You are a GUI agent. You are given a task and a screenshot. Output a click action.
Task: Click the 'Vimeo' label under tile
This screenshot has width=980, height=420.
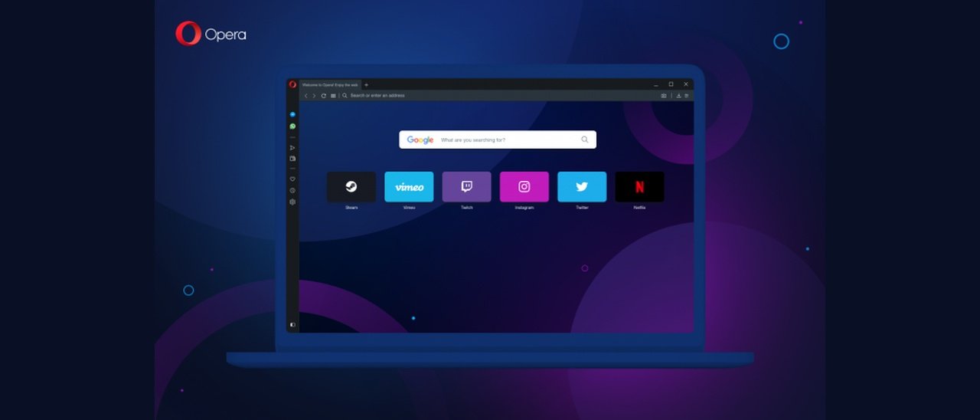409,208
